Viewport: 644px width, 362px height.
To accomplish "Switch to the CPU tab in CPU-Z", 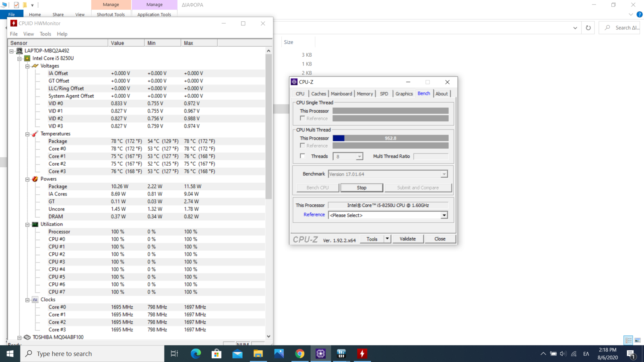I will [x=300, y=94].
